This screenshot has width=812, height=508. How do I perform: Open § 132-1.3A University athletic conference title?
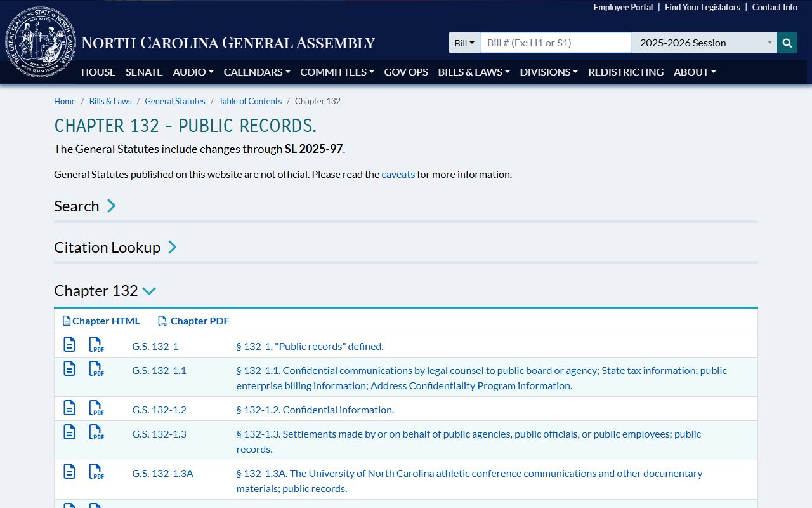point(469,481)
